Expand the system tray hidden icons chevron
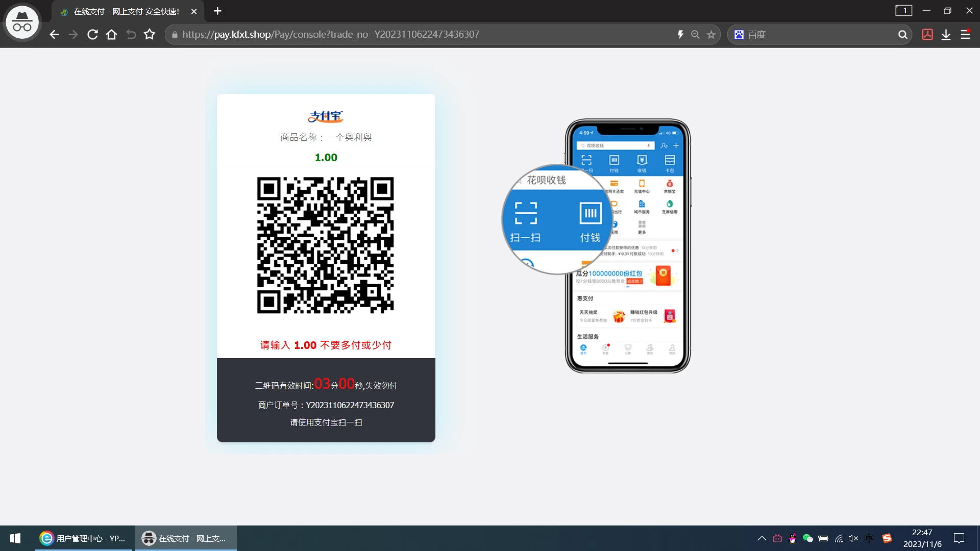 [762, 538]
